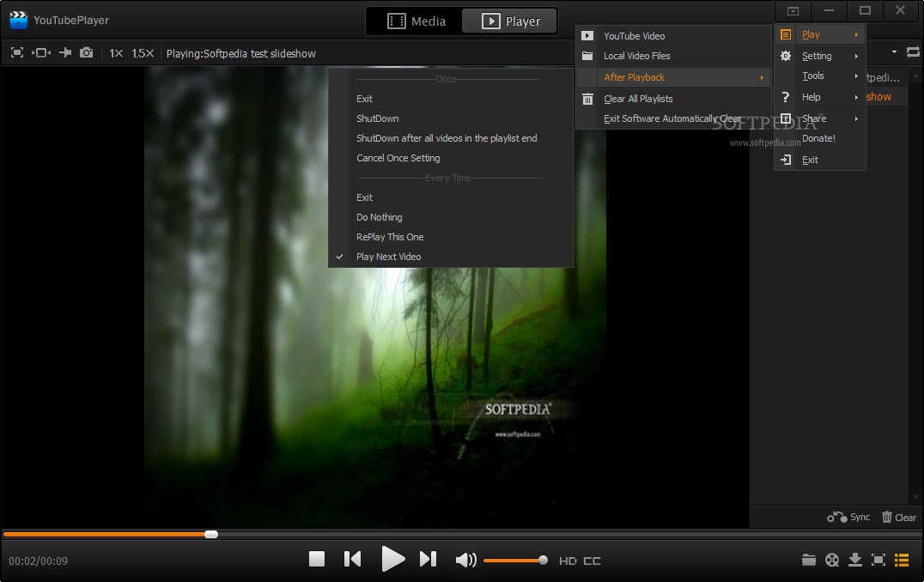
Task: Mute audio with the speaker icon
Action: pos(465,560)
